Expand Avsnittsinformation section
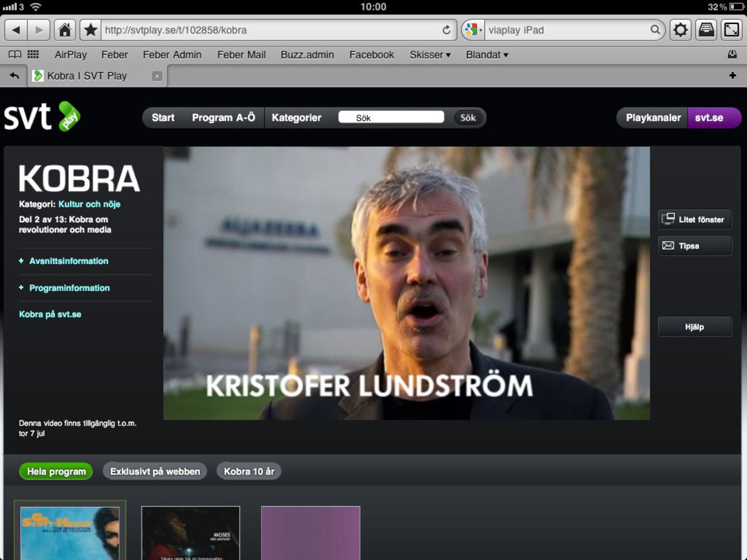747x560 pixels. tap(69, 261)
